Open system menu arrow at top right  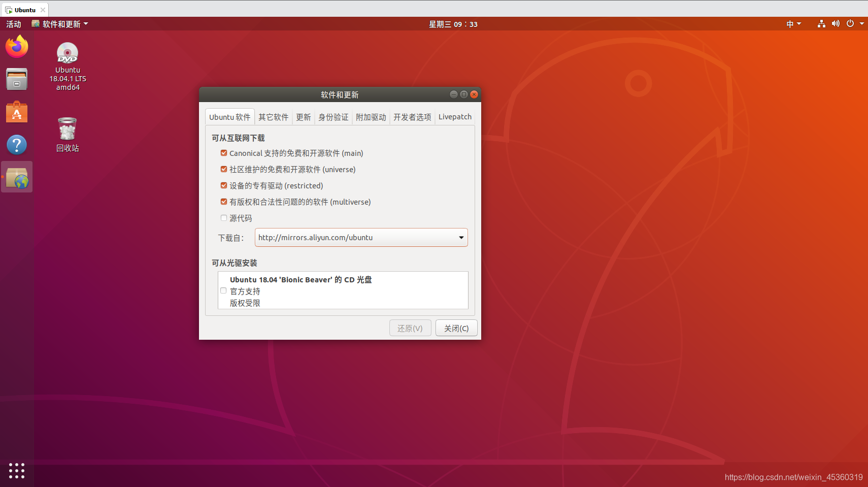[x=862, y=24]
